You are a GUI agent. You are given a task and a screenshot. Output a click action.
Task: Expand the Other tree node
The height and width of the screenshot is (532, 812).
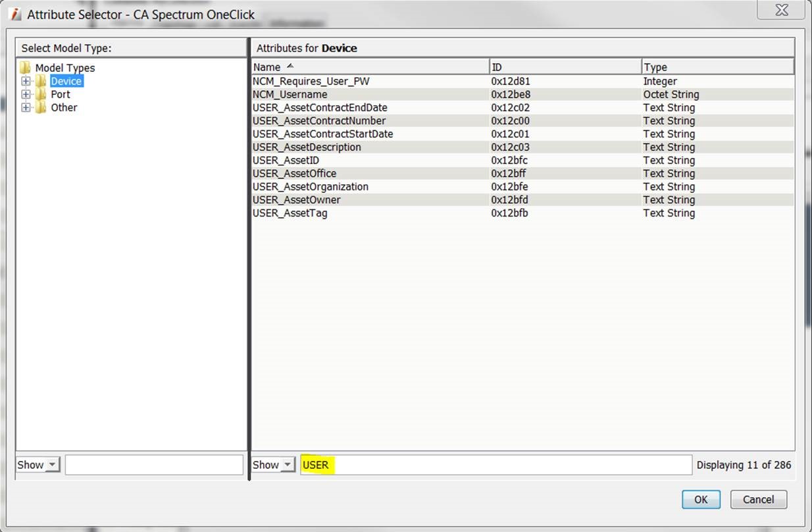(26, 107)
